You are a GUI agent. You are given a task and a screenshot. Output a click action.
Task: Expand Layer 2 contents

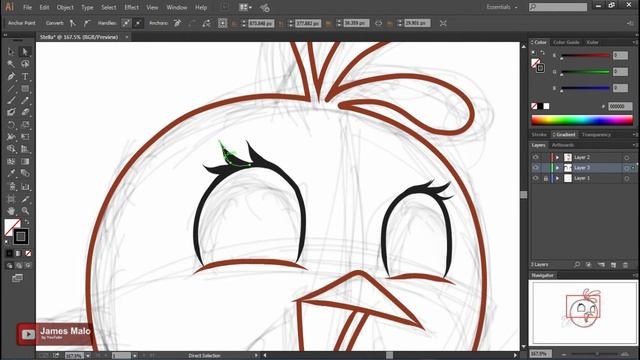557,157
